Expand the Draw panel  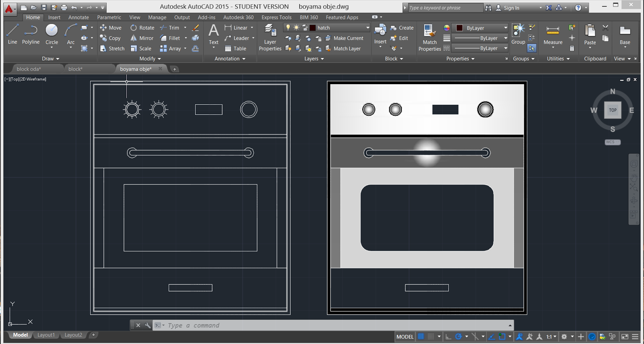click(51, 59)
